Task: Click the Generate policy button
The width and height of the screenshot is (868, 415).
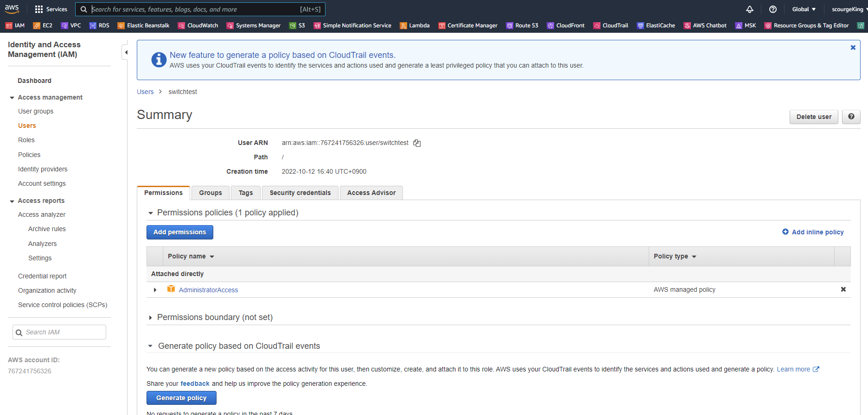Action: [x=181, y=398]
